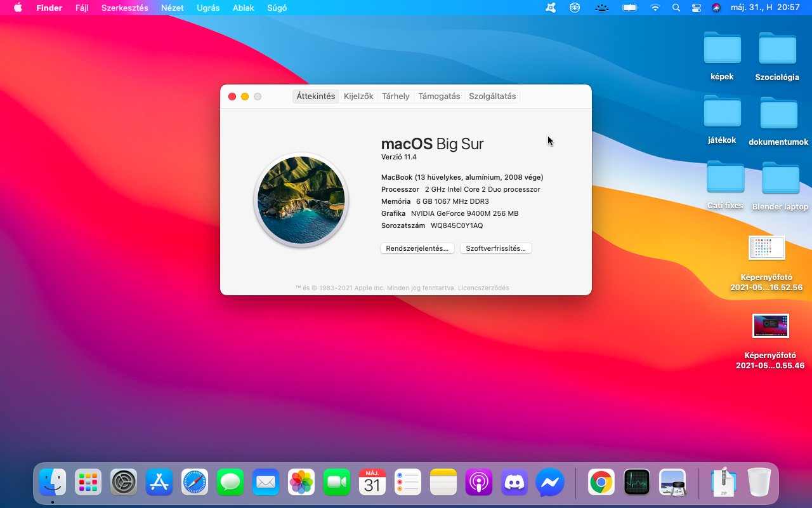Image resolution: width=812 pixels, height=508 pixels.
Task: Click the 'MacBook (13 hüvelykes, alumínium, 2008 vége)' line
Action: [462, 177]
